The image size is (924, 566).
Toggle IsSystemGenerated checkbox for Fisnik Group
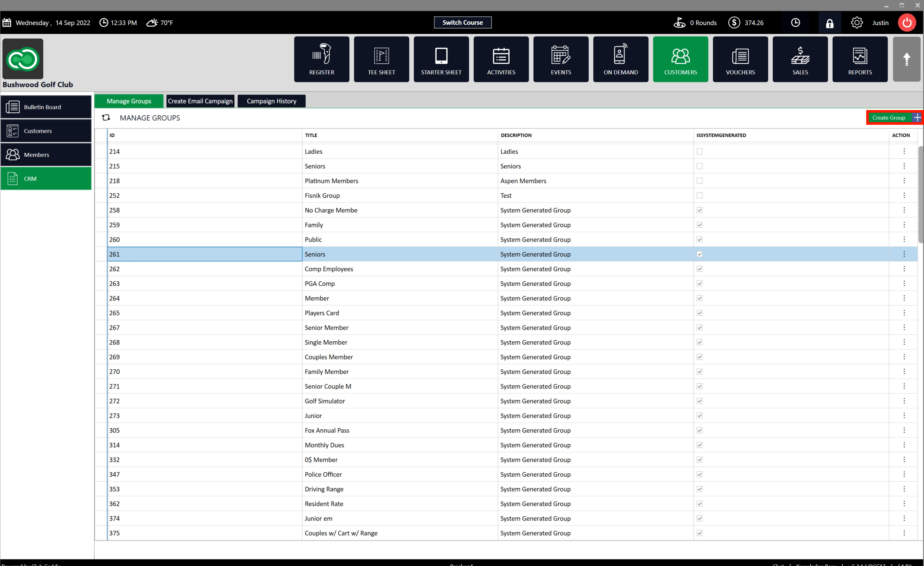pyautogui.click(x=699, y=196)
